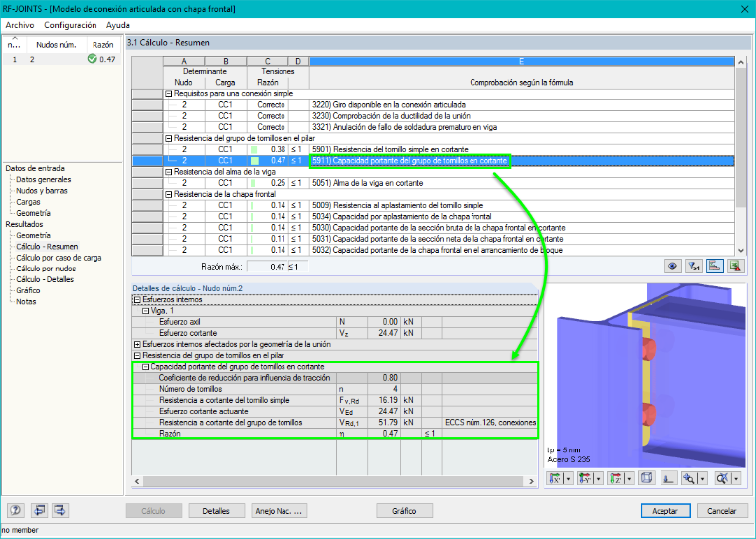Image resolution: width=756 pixels, height=539 pixels.
Task: Click the Excel export icon
Action: [x=735, y=266]
